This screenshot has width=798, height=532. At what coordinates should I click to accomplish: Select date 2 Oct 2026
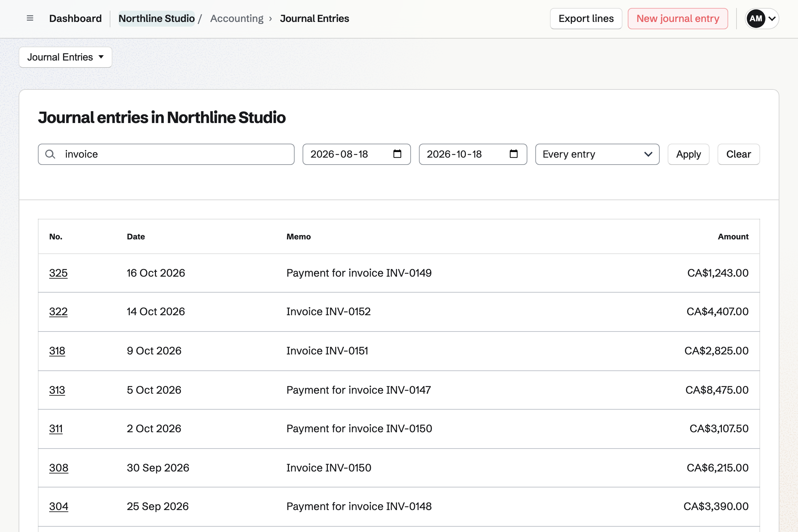pos(154,429)
